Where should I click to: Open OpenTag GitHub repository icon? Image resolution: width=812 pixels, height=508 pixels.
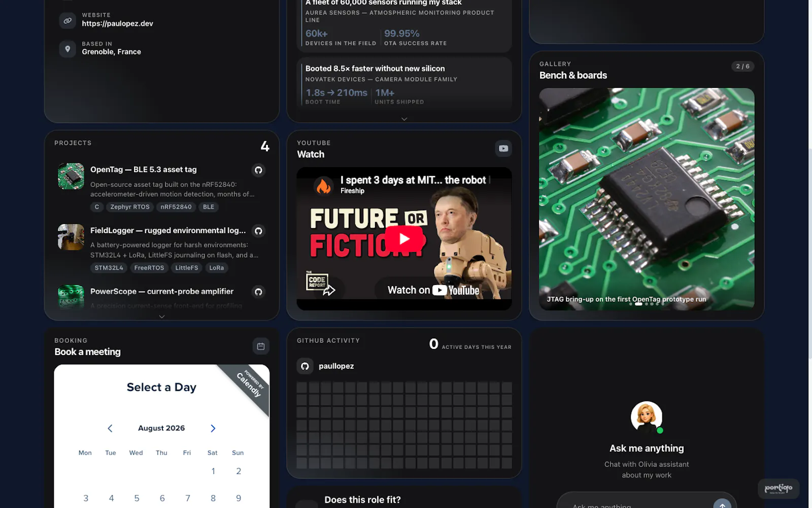pos(258,170)
